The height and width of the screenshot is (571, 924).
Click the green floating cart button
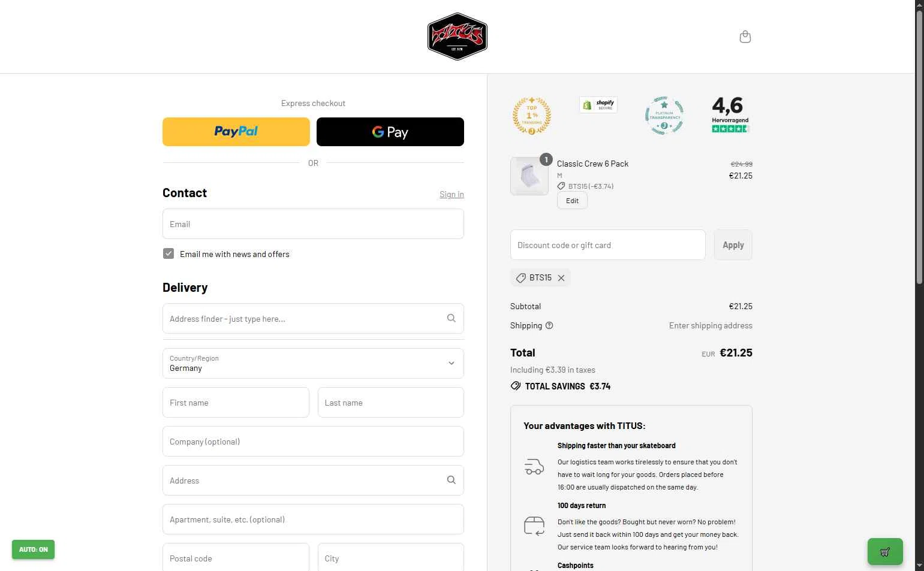(x=885, y=551)
